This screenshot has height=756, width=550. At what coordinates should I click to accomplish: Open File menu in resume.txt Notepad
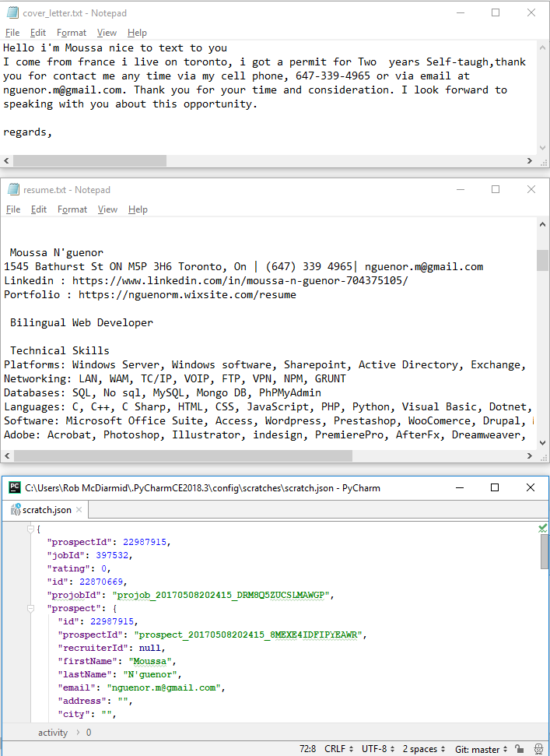point(13,209)
